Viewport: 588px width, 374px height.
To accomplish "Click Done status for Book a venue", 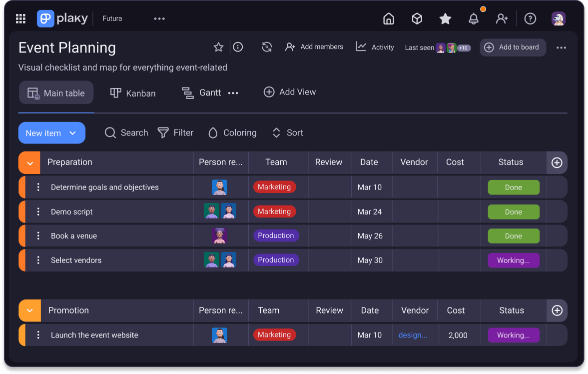I will pyautogui.click(x=513, y=236).
